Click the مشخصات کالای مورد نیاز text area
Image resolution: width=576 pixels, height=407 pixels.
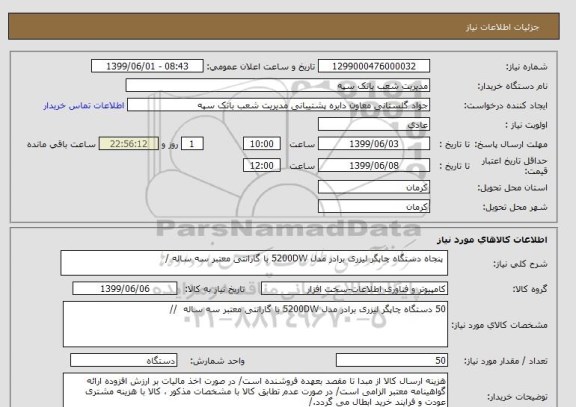point(255,324)
